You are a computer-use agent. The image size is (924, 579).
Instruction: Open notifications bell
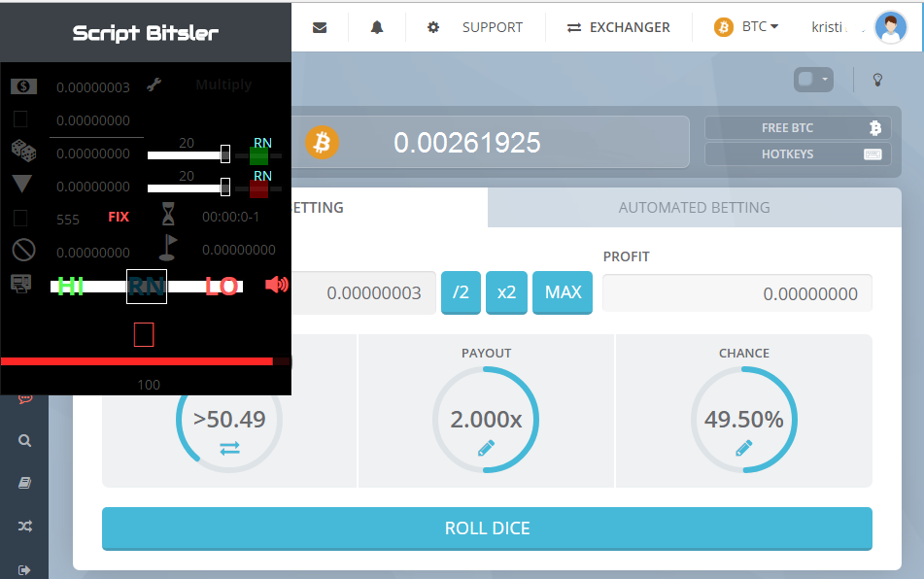[x=377, y=27]
